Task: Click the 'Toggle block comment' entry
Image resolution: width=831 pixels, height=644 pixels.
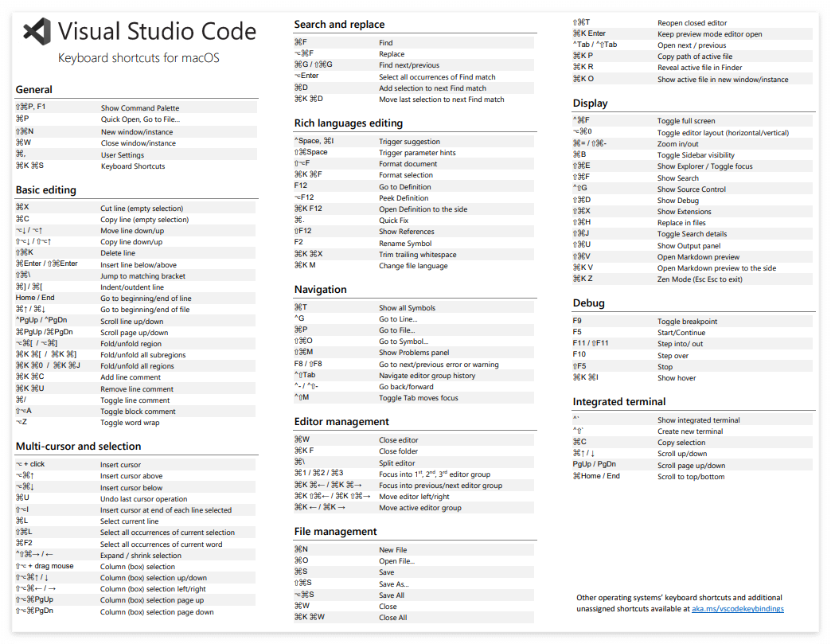Action: pos(138,412)
